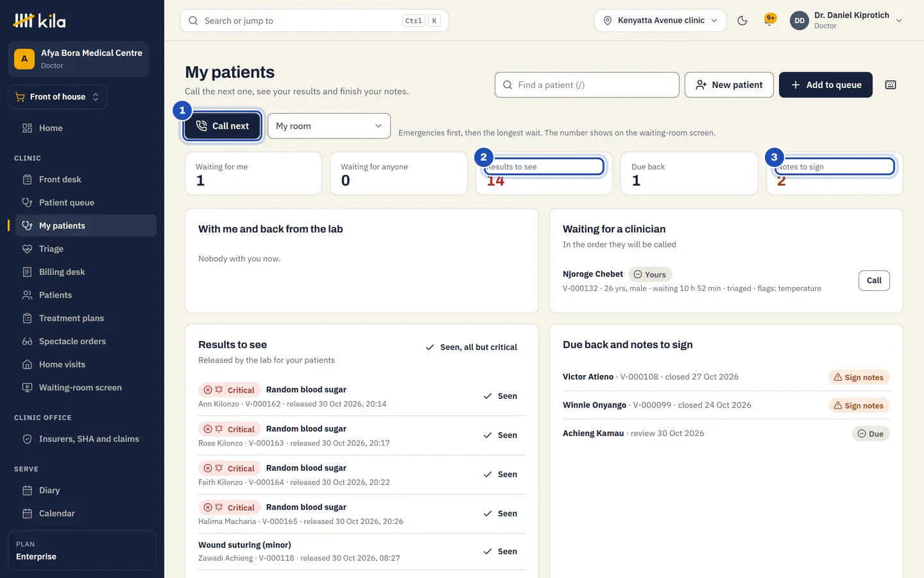
Task: Mark Rose Kilonzo's result as seen
Action: coord(501,435)
